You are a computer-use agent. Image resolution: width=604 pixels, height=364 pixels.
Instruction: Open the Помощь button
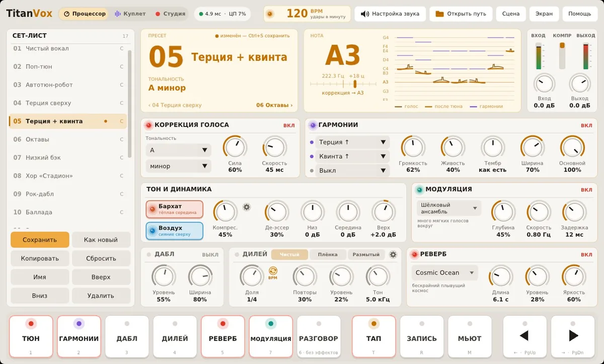pos(579,14)
